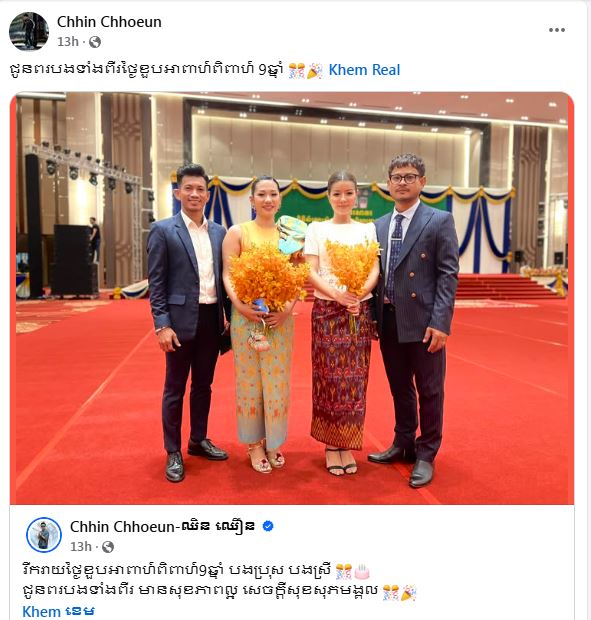Open the Chhin Chhoeun profile name at top

pyautogui.click(x=109, y=22)
